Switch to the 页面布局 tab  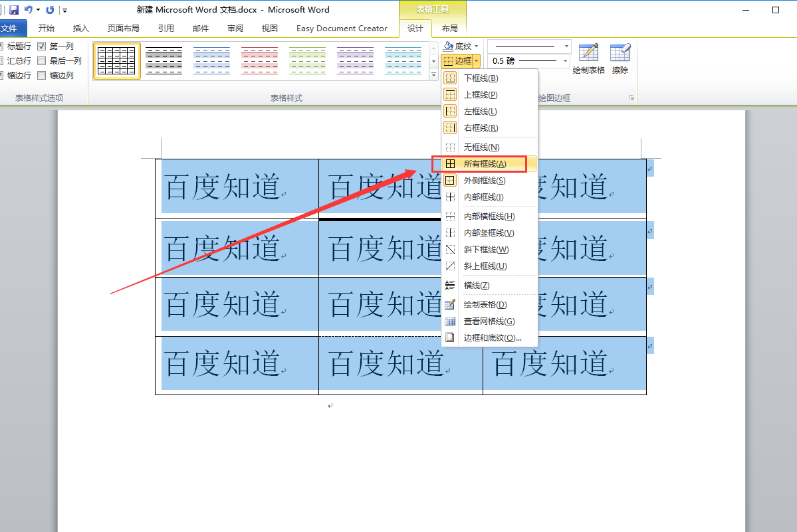124,29
